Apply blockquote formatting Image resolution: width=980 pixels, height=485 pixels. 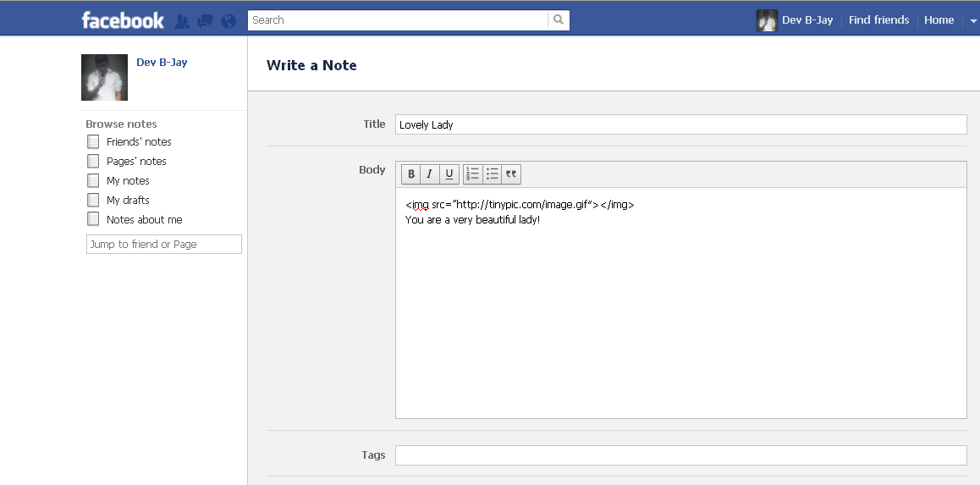point(511,174)
